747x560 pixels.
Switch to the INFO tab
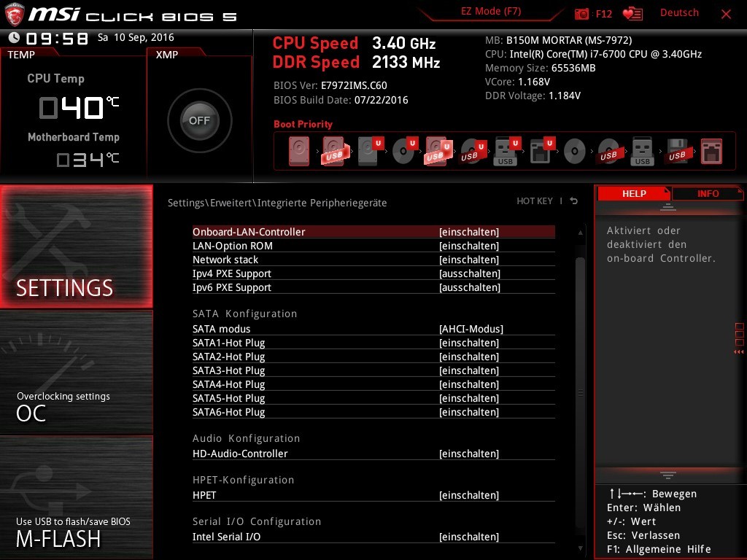tap(708, 193)
